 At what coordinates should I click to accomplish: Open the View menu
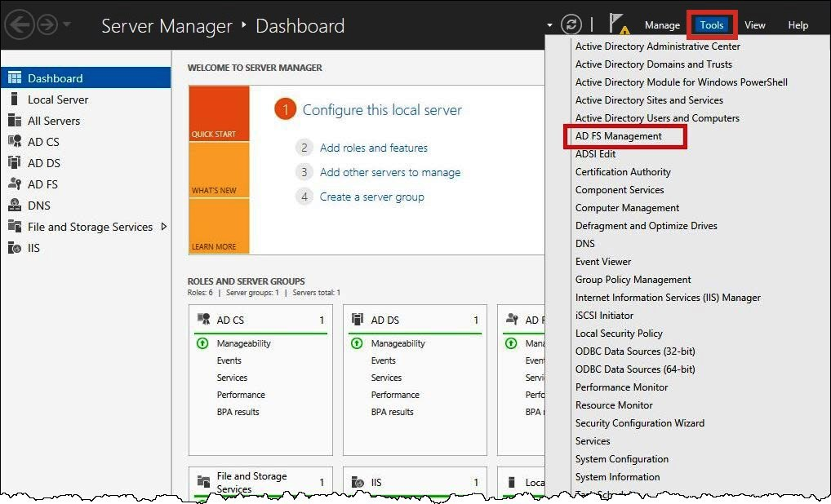tap(755, 24)
